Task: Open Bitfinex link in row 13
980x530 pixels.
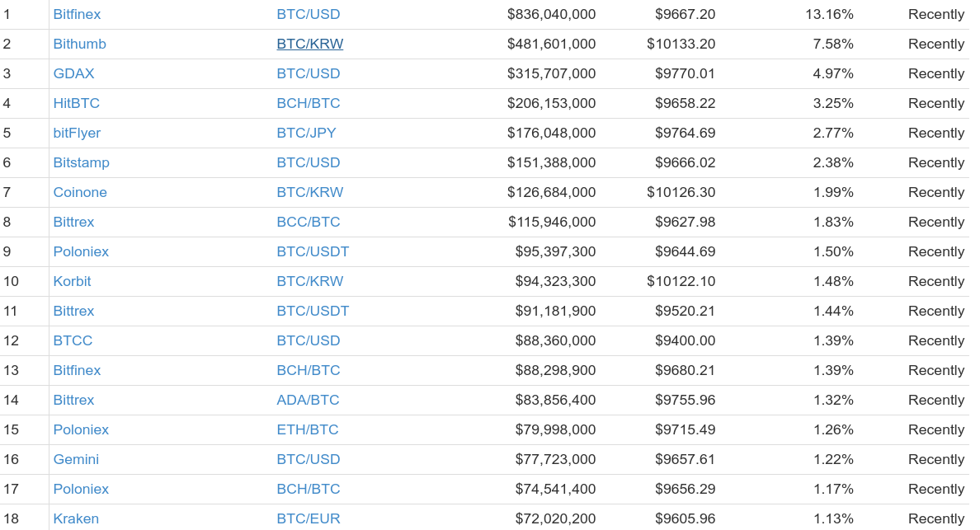Action: [x=77, y=370]
